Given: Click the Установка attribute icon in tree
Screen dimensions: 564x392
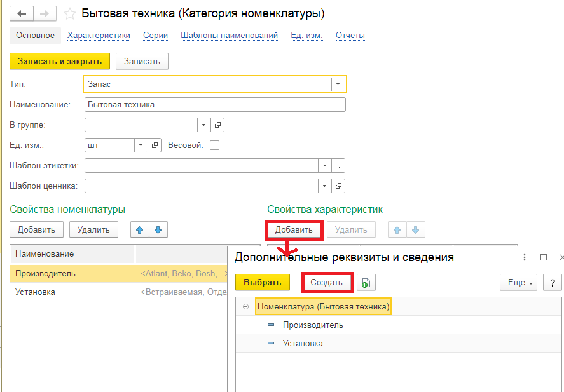Looking at the screenshot, I should (x=271, y=344).
